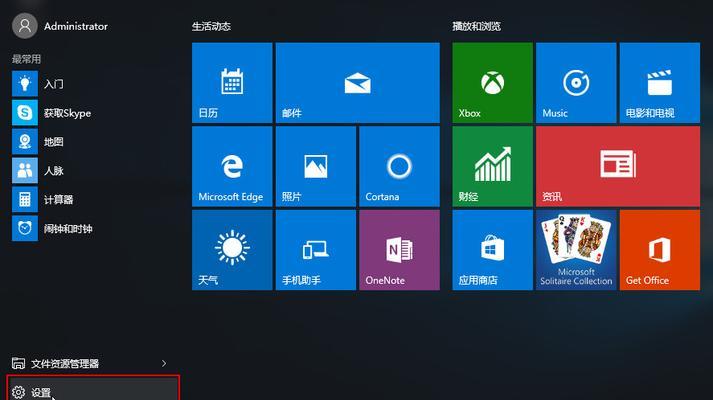Viewport: 713px width, 400px height.
Task: Open Movies & TV (电影和电视) tile
Action: point(660,83)
